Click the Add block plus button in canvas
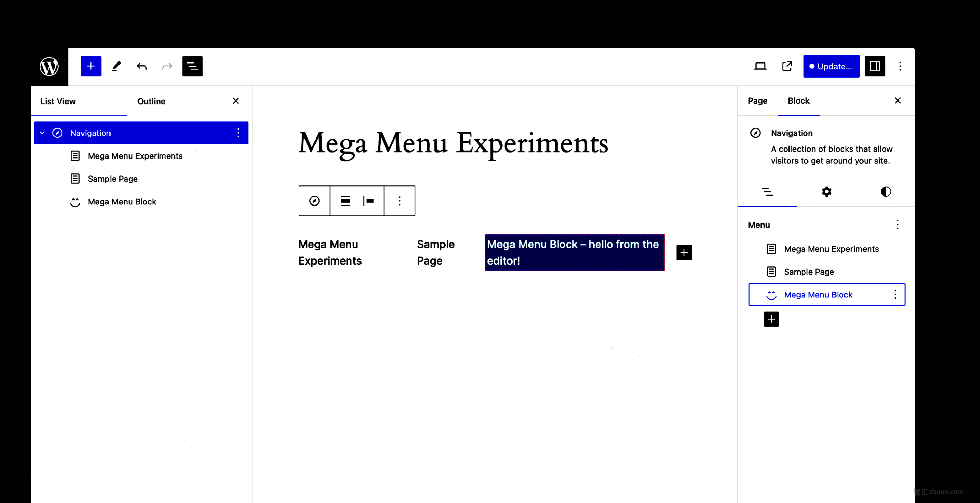The width and height of the screenshot is (980, 503). tap(683, 252)
